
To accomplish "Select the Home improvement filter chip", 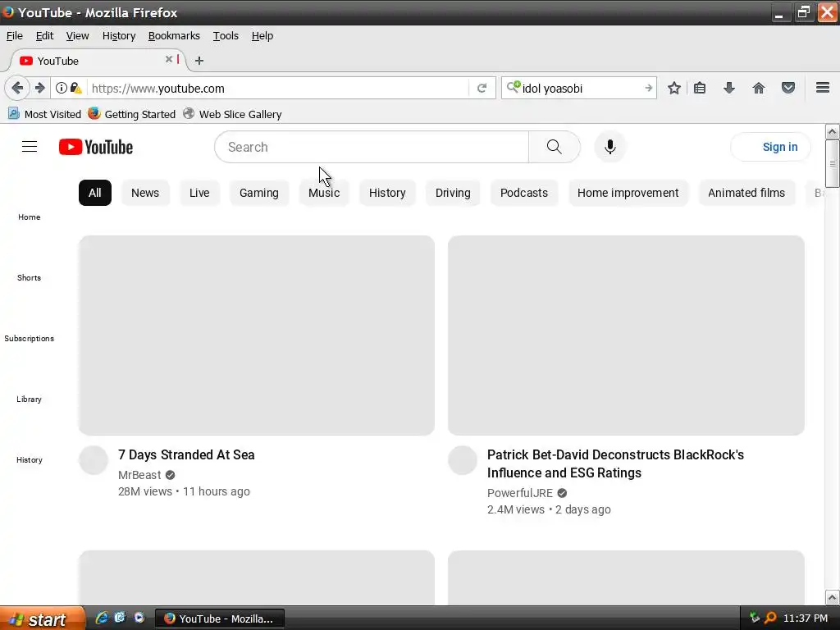I will (628, 193).
